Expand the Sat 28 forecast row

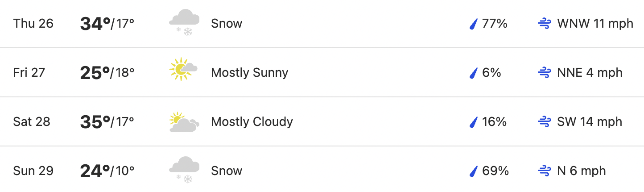[322, 121]
